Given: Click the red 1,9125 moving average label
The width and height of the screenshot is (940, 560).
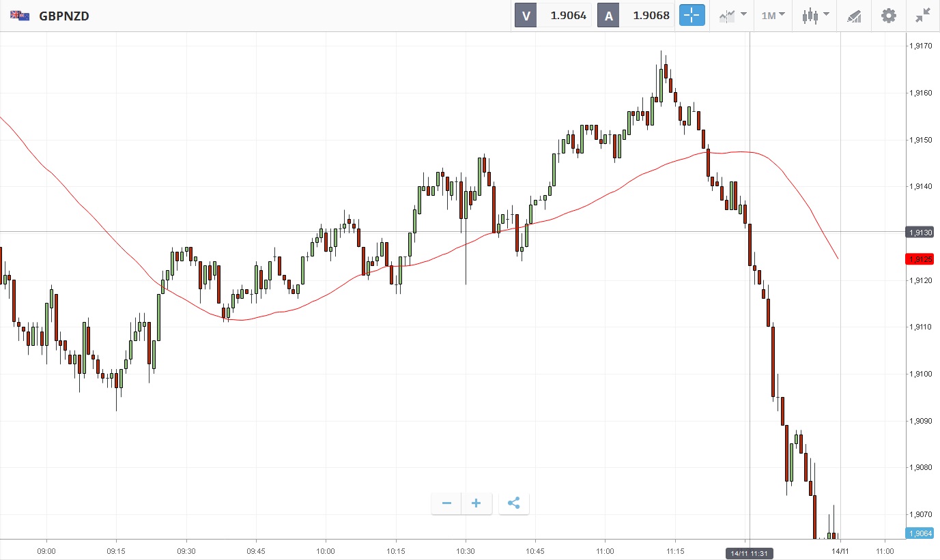Looking at the screenshot, I should pyautogui.click(x=919, y=259).
